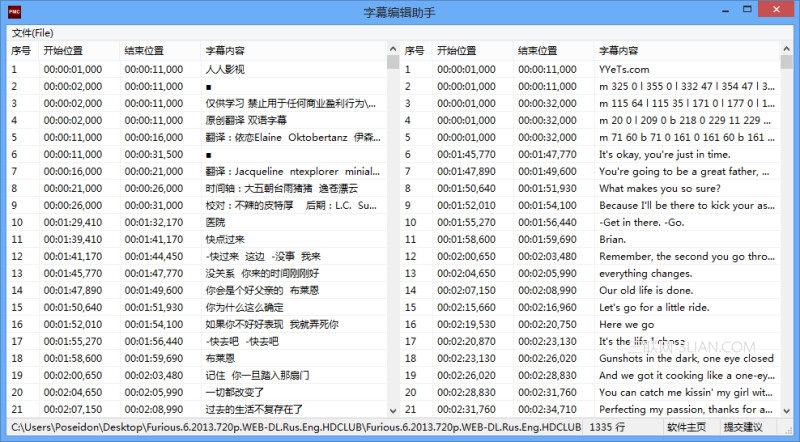Select row everything changes.
Image resolution: width=800 pixels, height=442 pixels.
(x=590, y=274)
